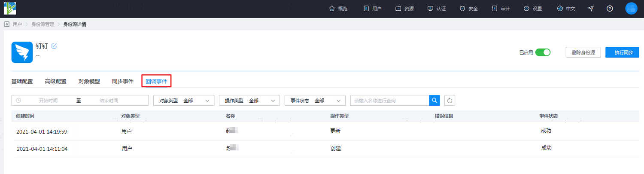Switch to the 高级配置 tab

(x=55, y=81)
